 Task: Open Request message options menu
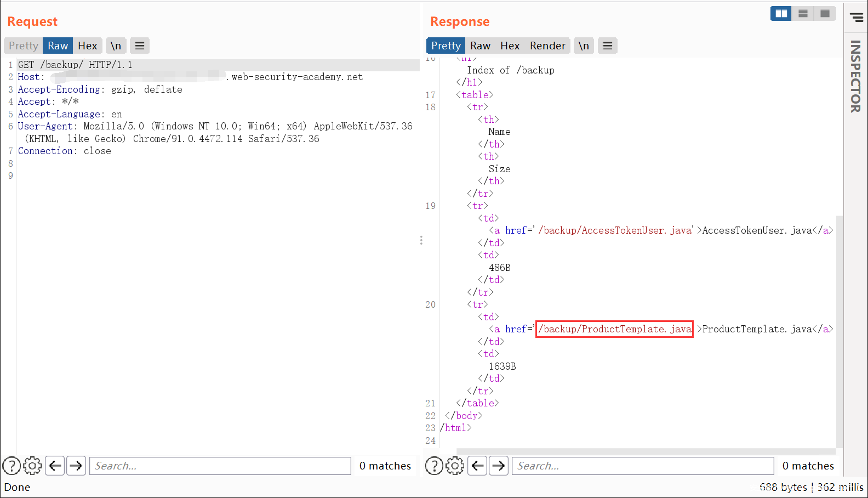click(x=140, y=46)
